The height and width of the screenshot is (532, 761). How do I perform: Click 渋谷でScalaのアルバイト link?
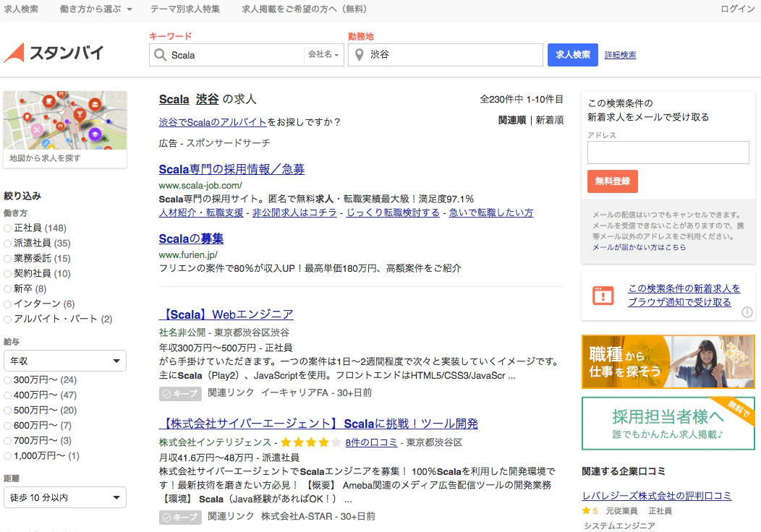click(x=213, y=122)
